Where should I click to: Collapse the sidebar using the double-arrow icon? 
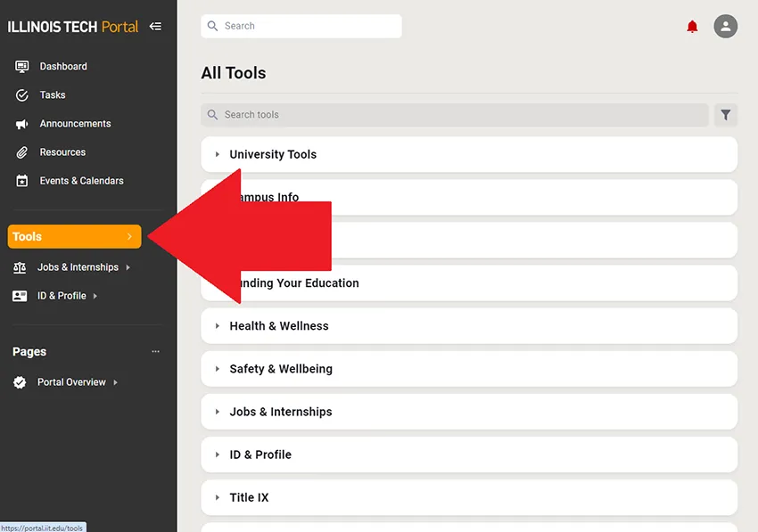coord(155,26)
